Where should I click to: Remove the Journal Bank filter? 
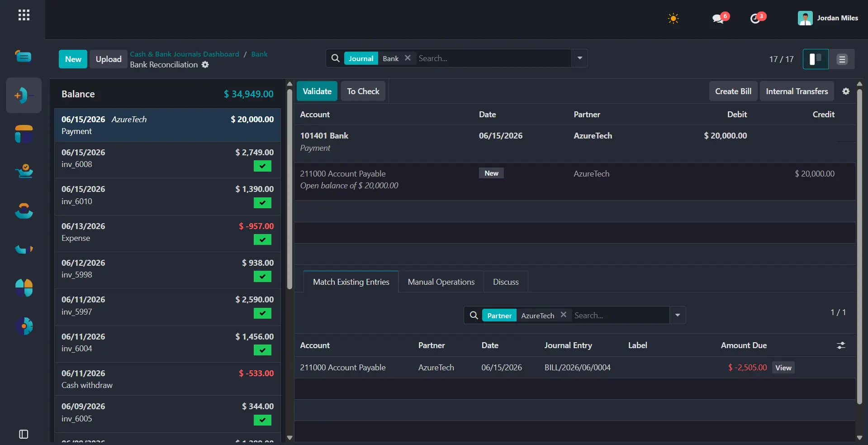[x=408, y=58]
